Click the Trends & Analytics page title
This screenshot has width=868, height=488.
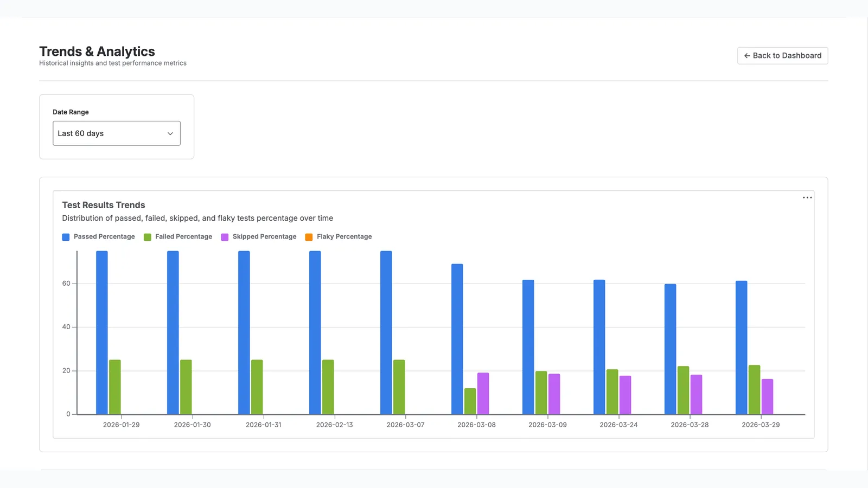tap(97, 52)
